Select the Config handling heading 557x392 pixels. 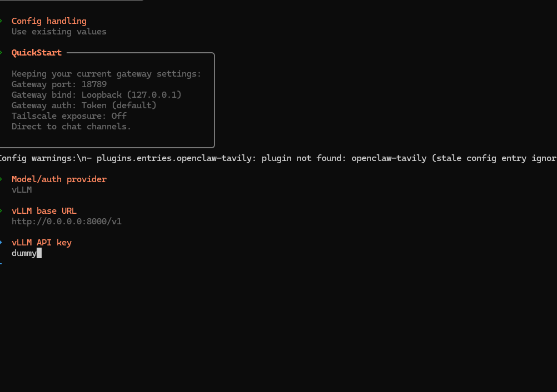pyautogui.click(x=49, y=21)
